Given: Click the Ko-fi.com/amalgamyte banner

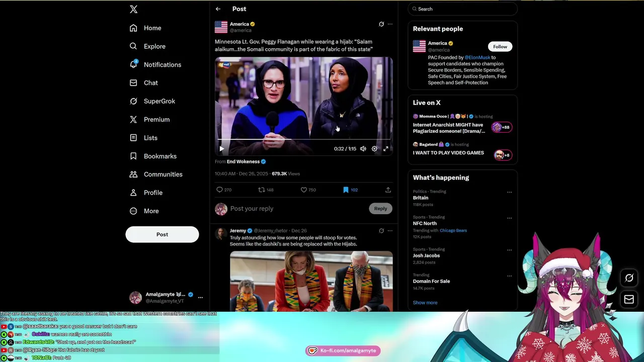Looking at the screenshot, I should tap(343, 351).
